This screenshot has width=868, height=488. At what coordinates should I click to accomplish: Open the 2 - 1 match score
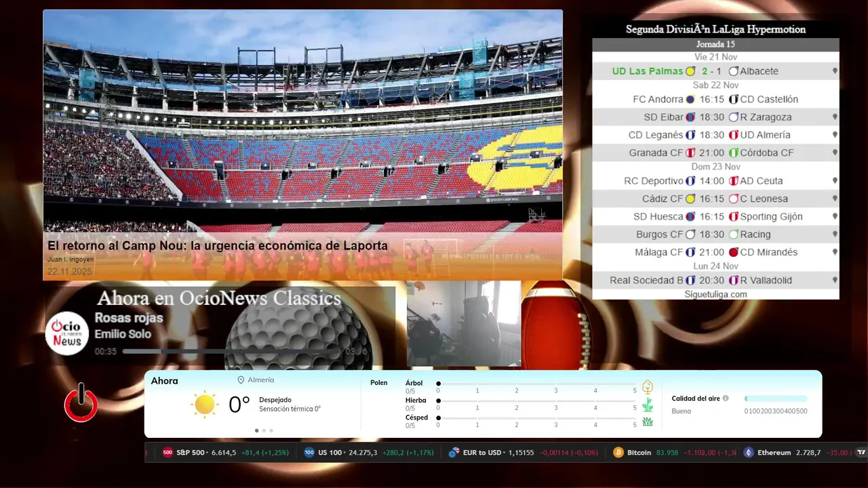tap(712, 71)
